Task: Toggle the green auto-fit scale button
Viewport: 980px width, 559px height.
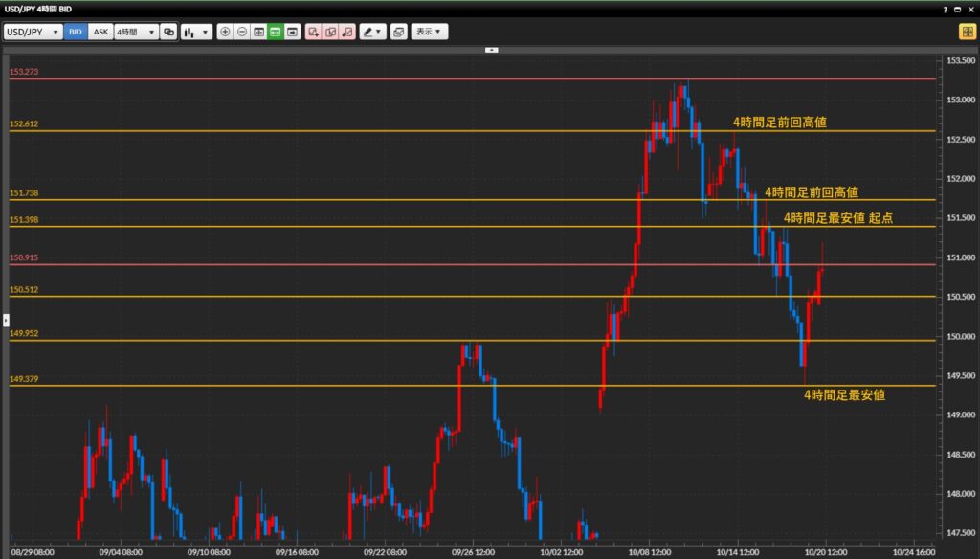Action: 276,32
